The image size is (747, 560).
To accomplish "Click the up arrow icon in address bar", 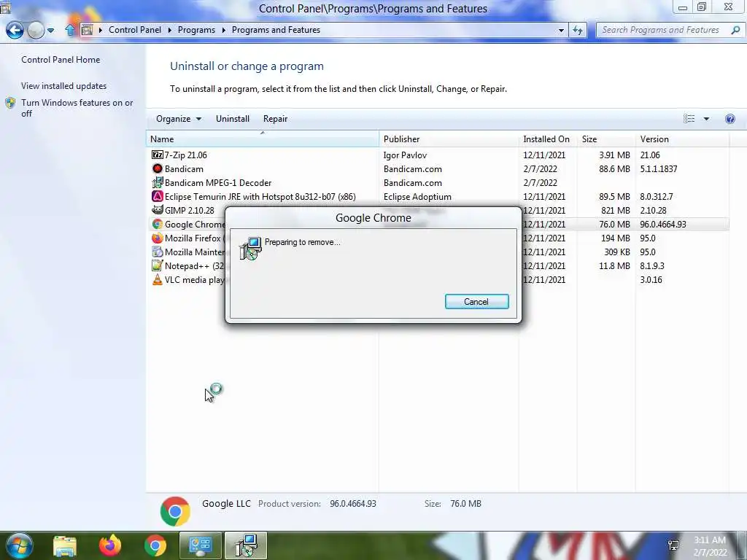I will coord(70,30).
